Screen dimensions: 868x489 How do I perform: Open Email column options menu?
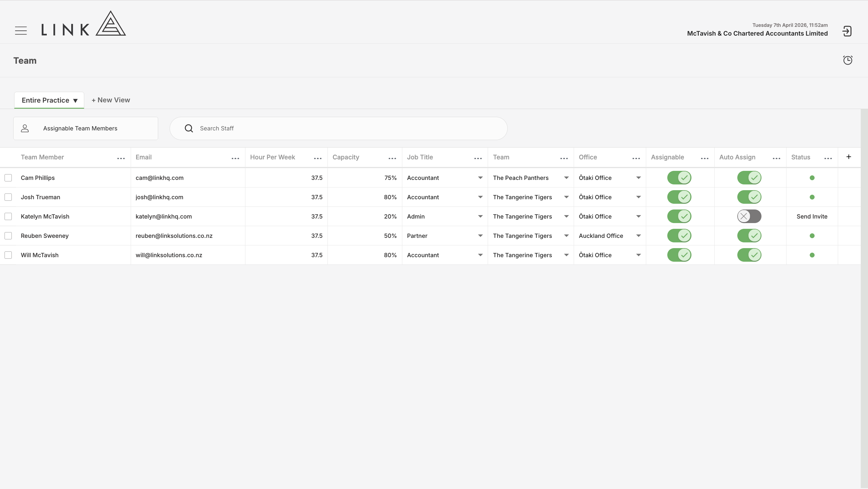click(235, 158)
